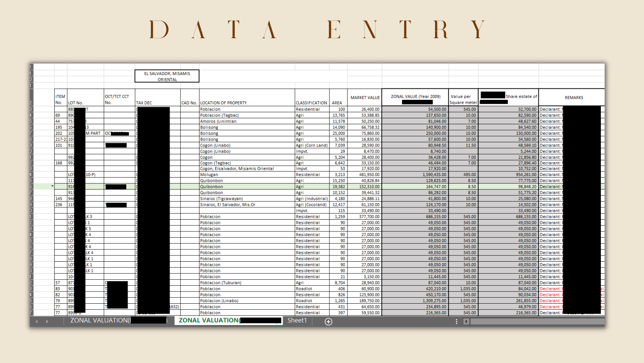Select the ITEM No. column header
The image size is (644, 363).
(x=61, y=97)
